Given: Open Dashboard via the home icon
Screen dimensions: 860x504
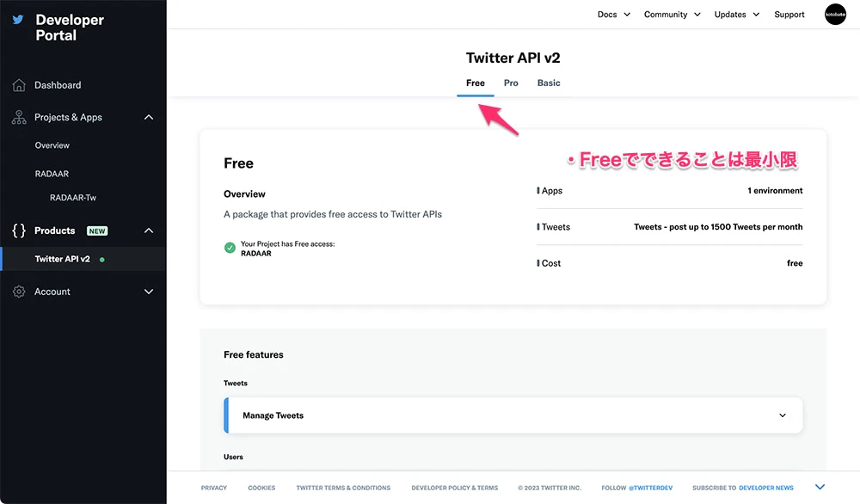Looking at the screenshot, I should 19,85.
